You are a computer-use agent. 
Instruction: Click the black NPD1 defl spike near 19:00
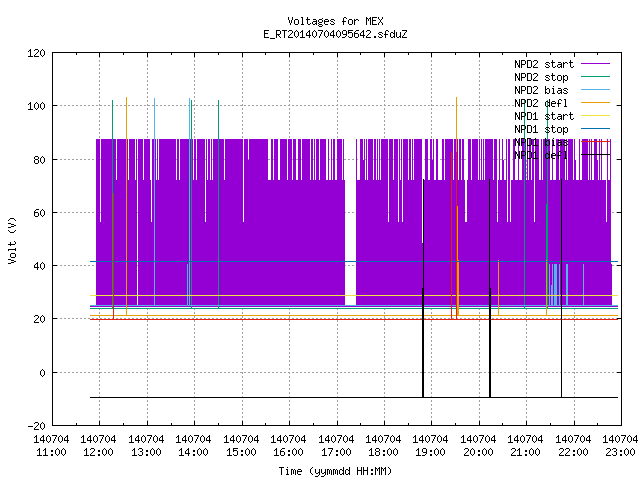tap(423, 288)
